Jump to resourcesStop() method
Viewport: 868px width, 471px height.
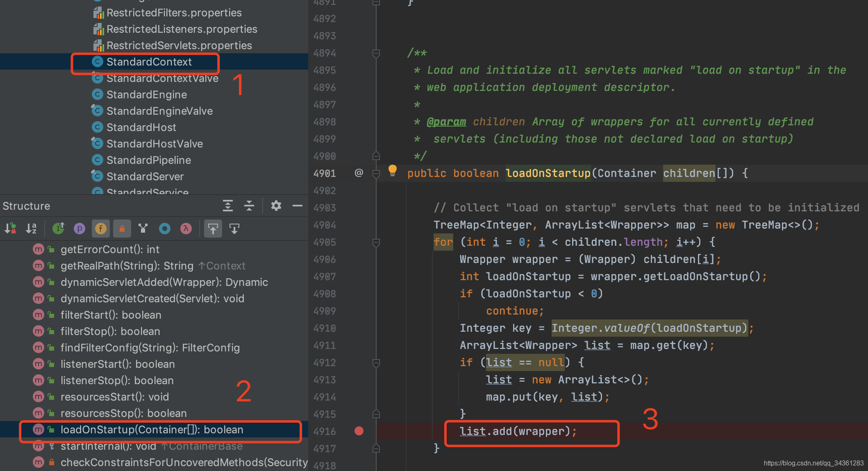pyautogui.click(x=124, y=413)
